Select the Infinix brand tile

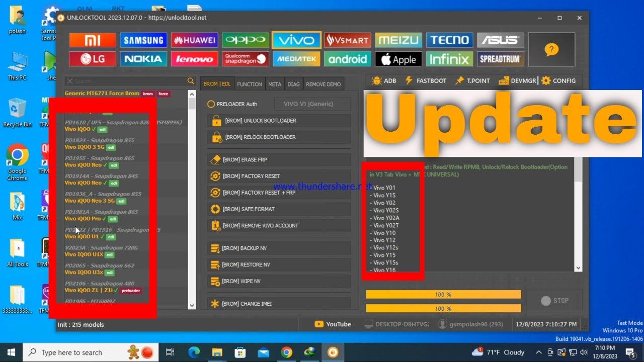coord(449,59)
